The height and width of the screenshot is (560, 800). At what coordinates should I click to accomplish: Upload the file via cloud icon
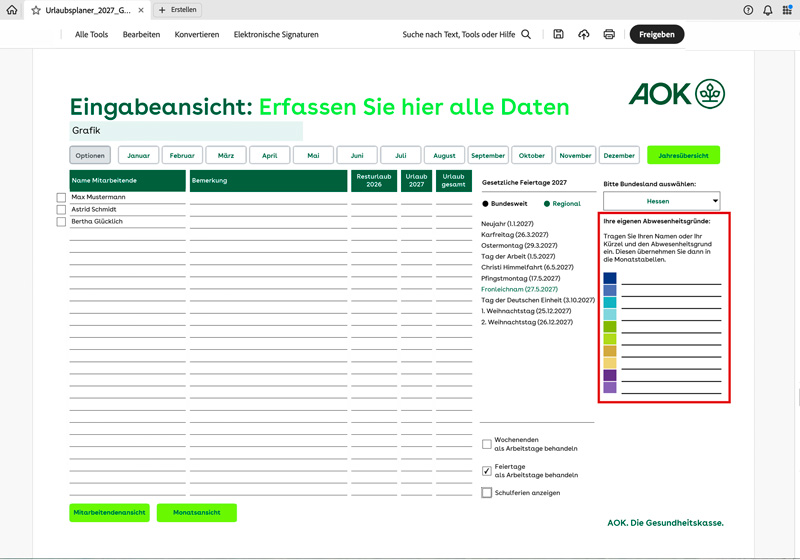(x=584, y=34)
